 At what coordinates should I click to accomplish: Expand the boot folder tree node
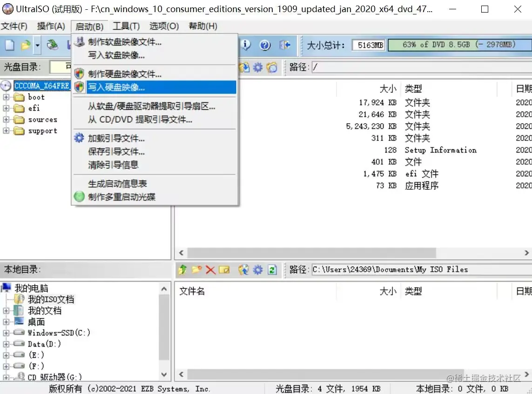coord(6,97)
